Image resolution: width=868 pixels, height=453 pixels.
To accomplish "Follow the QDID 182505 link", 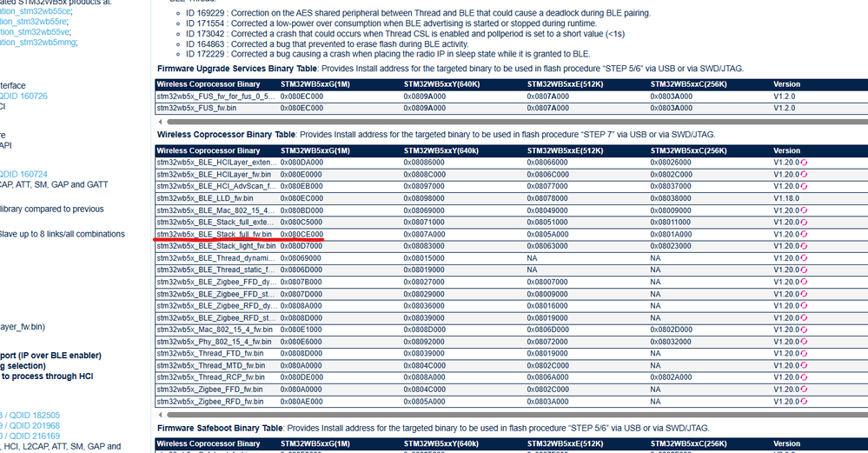I will tap(35, 416).
